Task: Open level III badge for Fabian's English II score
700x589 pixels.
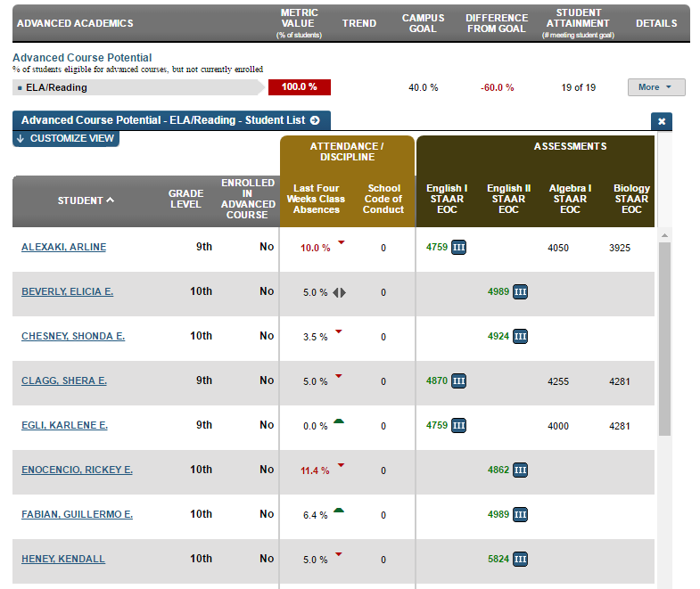Action: (520, 514)
